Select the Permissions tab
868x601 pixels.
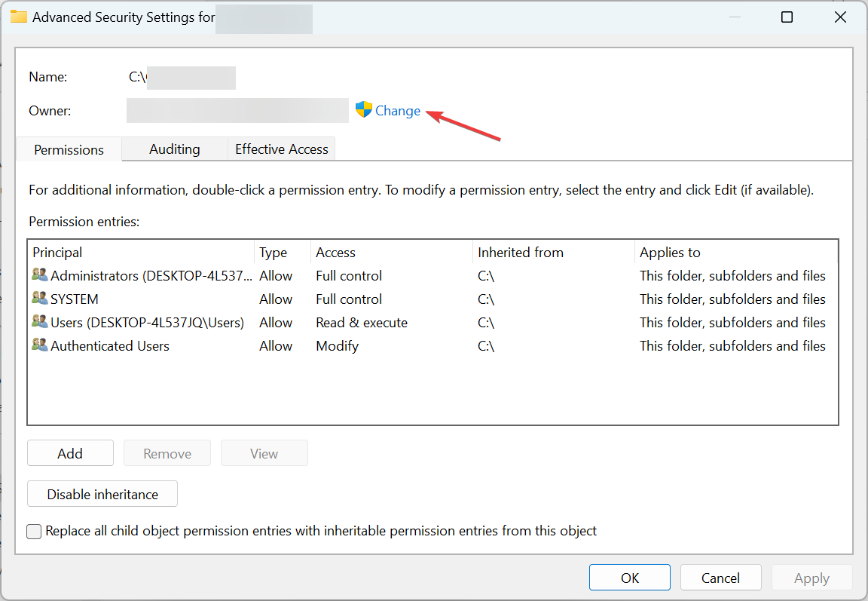click(69, 150)
